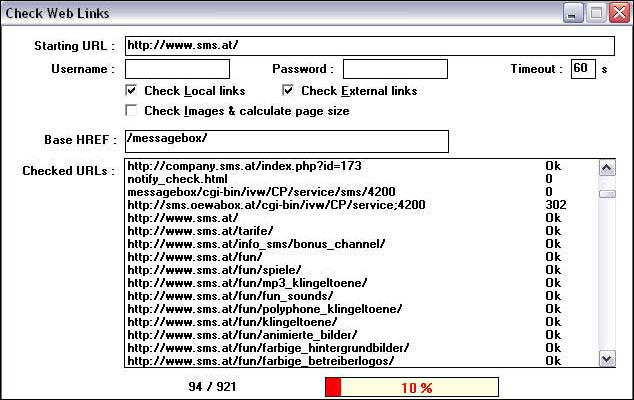The width and height of the screenshot is (634, 400).
Task: Disable the Check External links checkbox
Action: click(288, 91)
